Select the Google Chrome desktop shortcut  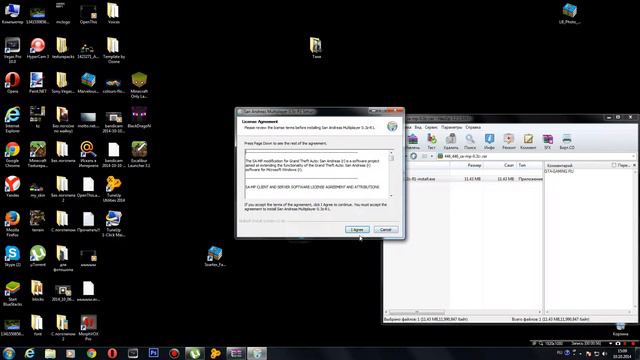[x=12, y=154]
